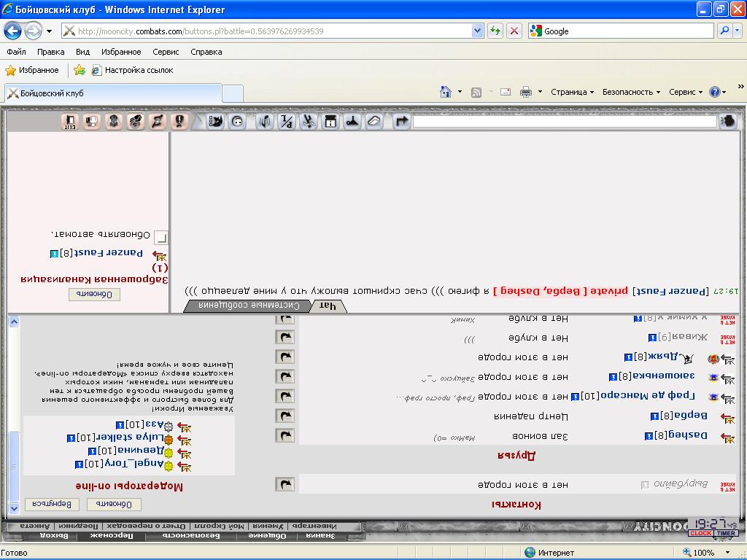This screenshot has width=747, height=560.
Task: Open info icon next to Lulya stalker[10]
Action: (71, 437)
